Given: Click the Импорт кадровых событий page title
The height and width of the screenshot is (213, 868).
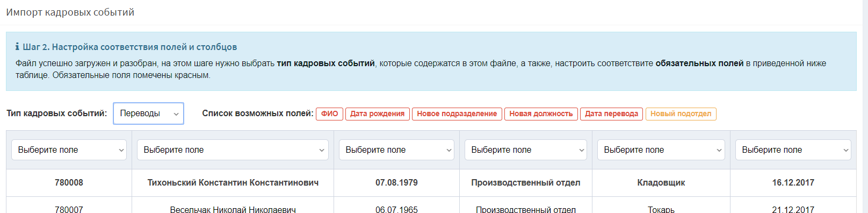Looking at the screenshot, I should (70, 12).
